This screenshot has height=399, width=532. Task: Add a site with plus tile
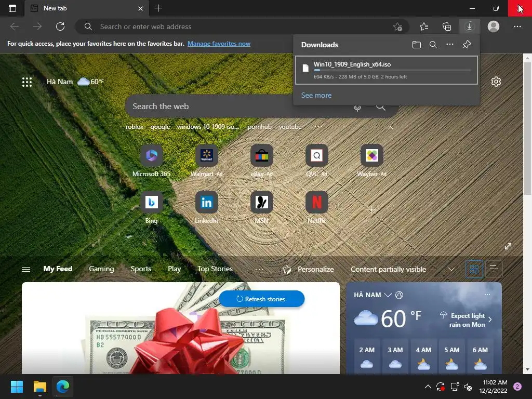(x=372, y=210)
